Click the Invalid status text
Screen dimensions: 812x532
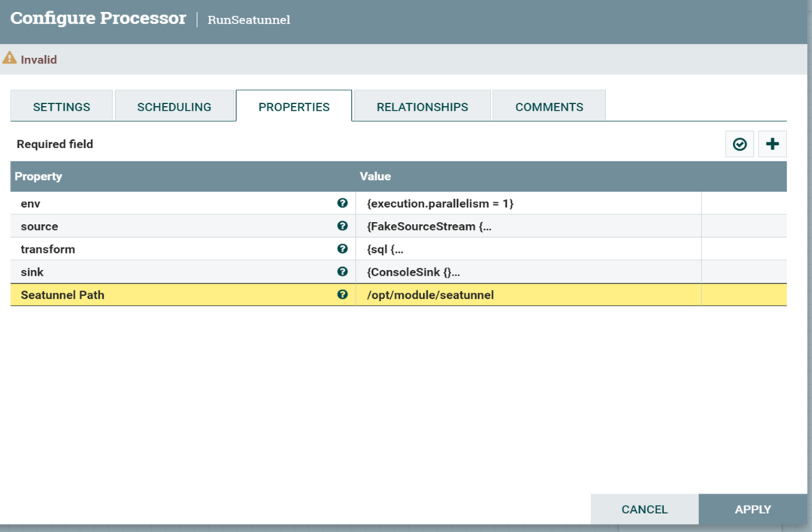(39, 59)
